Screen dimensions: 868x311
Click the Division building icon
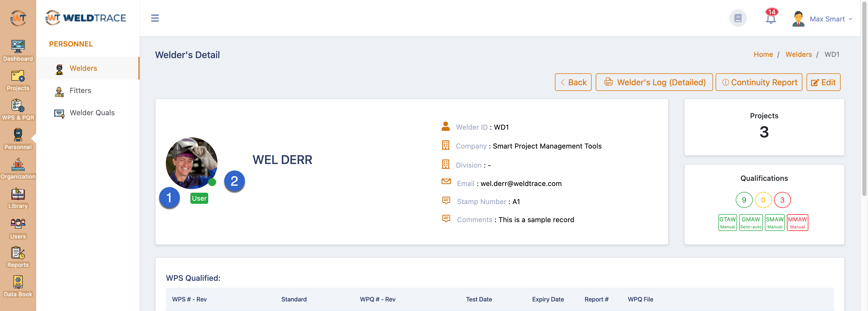coord(445,164)
